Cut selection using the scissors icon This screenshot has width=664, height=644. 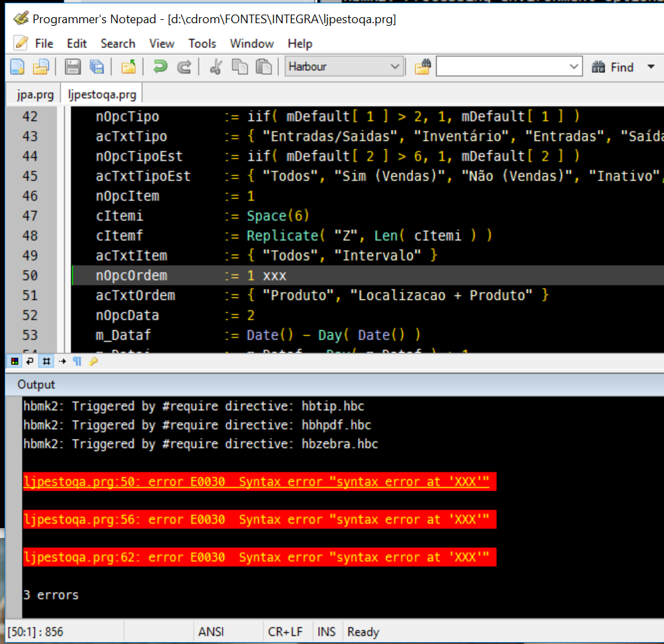tap(215, 67)
